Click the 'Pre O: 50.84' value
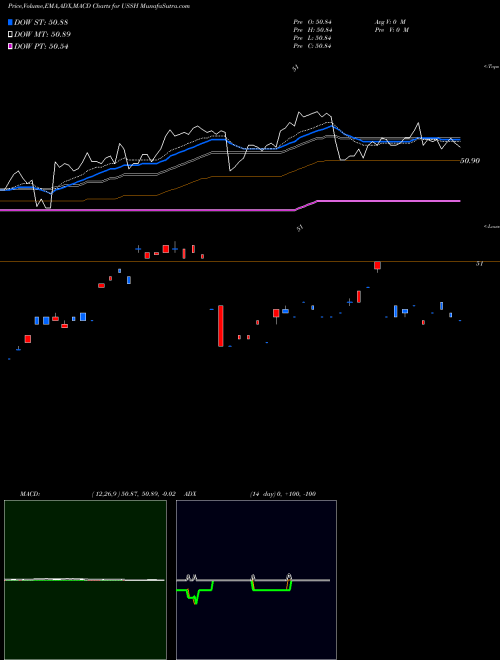The width and height of the screenshot is (500, 660). coord(312,22)
